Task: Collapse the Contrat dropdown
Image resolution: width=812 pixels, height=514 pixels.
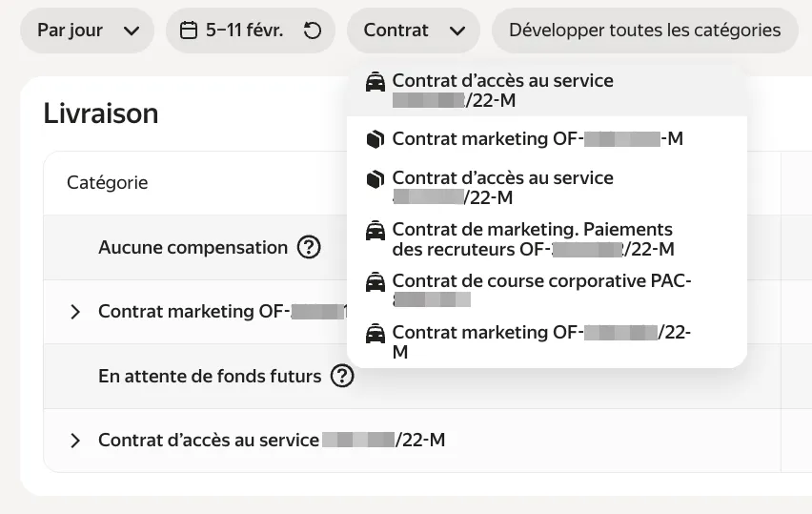Action: click(414, 31)
